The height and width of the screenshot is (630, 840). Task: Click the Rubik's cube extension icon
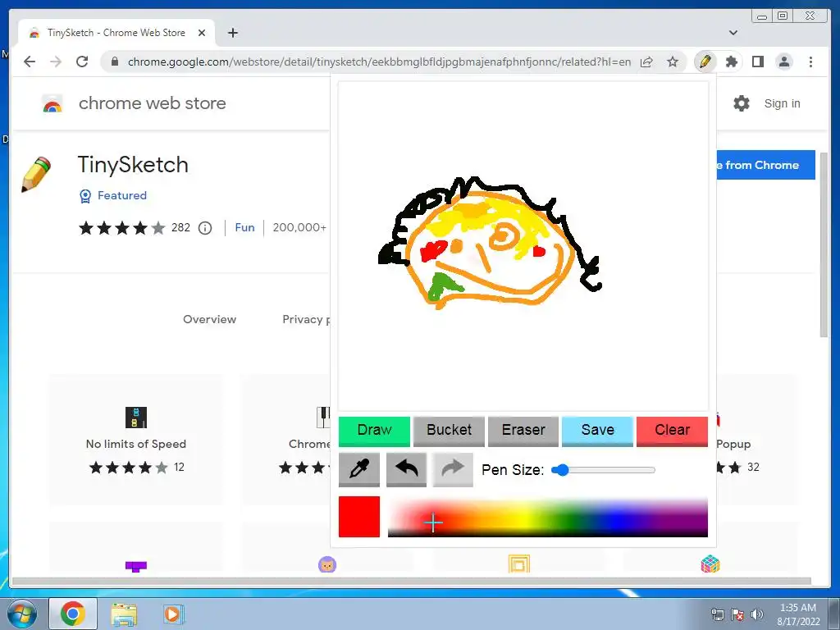coord(710,564)
